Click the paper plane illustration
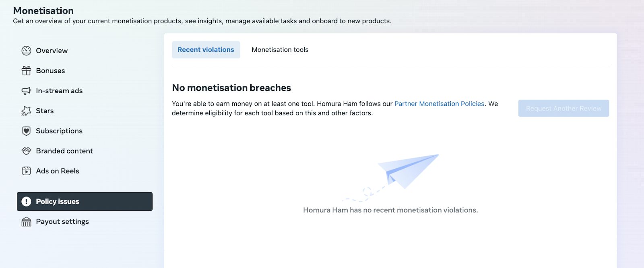 tap(390, 178)
